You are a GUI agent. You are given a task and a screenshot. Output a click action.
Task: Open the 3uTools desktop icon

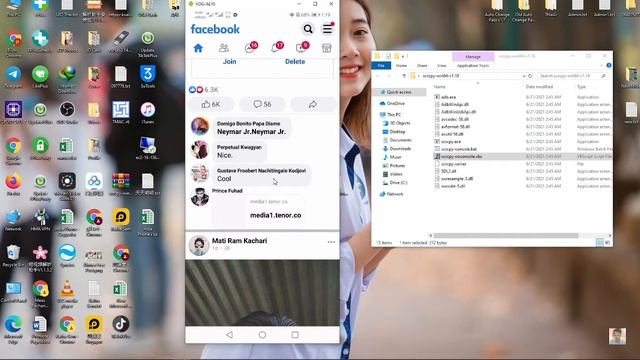(x=148, y=77)
